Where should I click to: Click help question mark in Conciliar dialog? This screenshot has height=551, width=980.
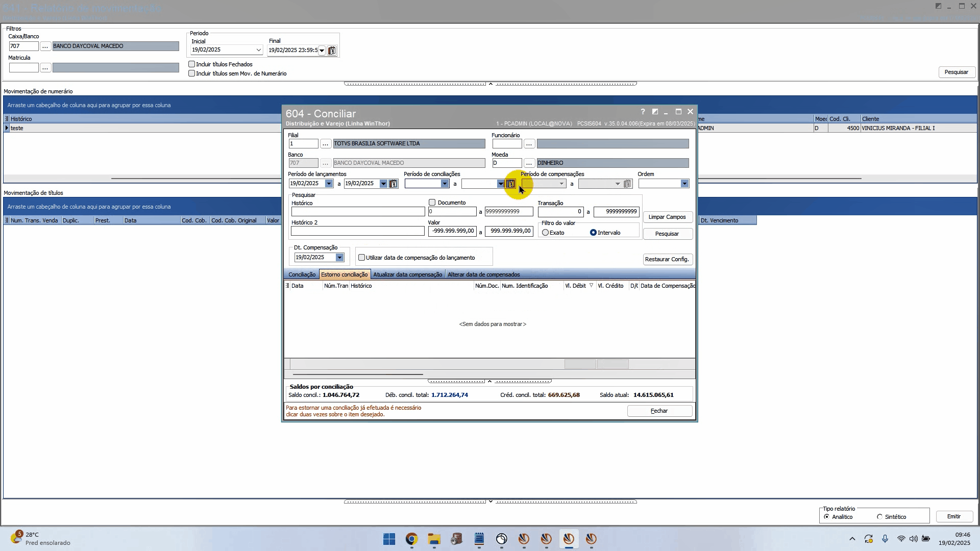(x=643, y=112)
